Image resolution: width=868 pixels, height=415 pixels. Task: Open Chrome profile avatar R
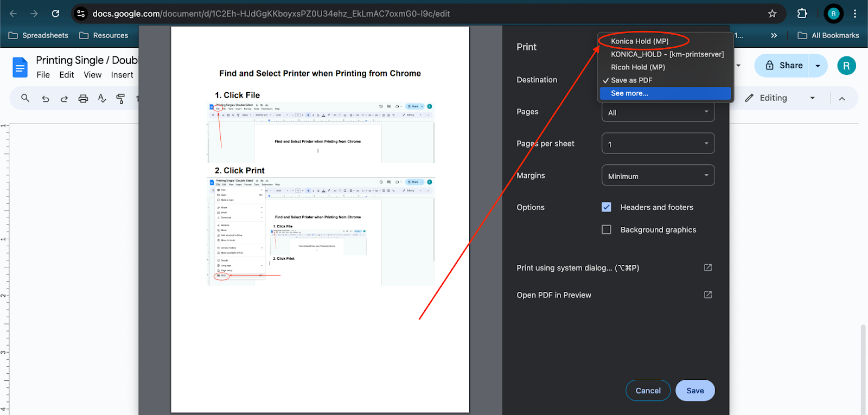833,14
